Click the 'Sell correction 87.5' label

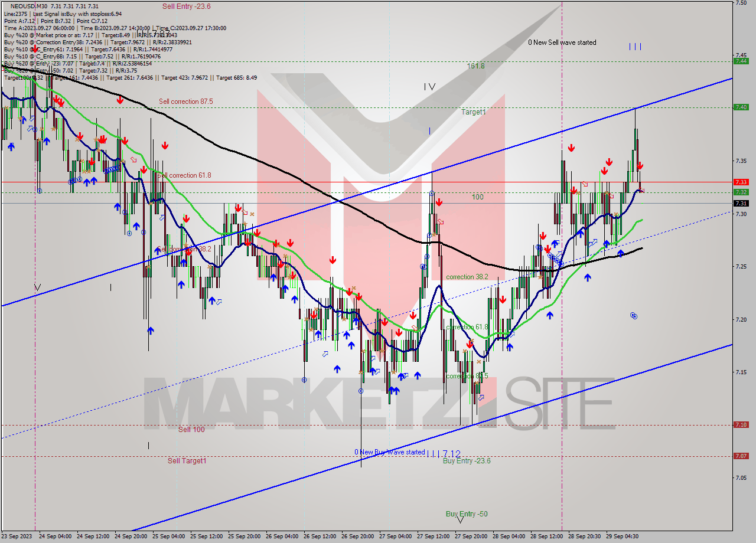185,102
